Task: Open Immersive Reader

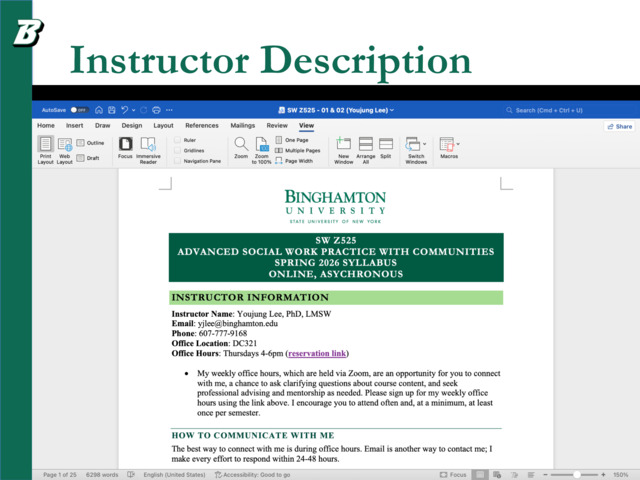Action: pos(148,150)
